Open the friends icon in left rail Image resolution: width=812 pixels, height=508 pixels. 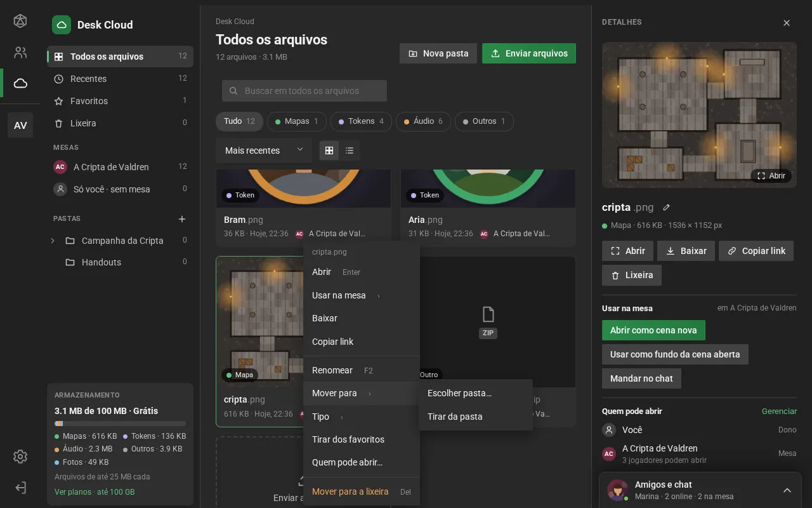(20, 53)
